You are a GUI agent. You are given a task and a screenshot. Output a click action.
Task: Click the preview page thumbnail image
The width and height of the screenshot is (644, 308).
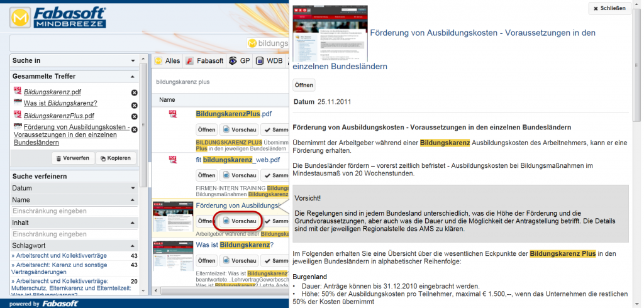point(330,34)
